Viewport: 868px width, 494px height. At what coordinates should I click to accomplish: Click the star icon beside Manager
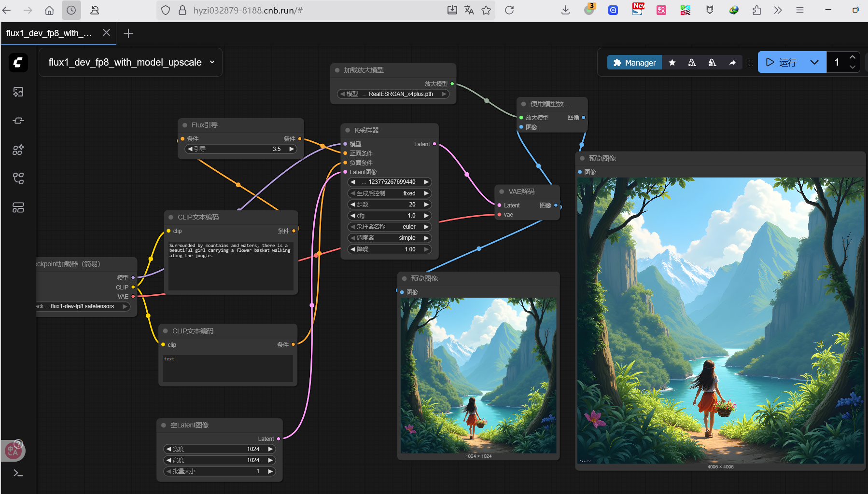pyautogui.click(x=672, y=63)
